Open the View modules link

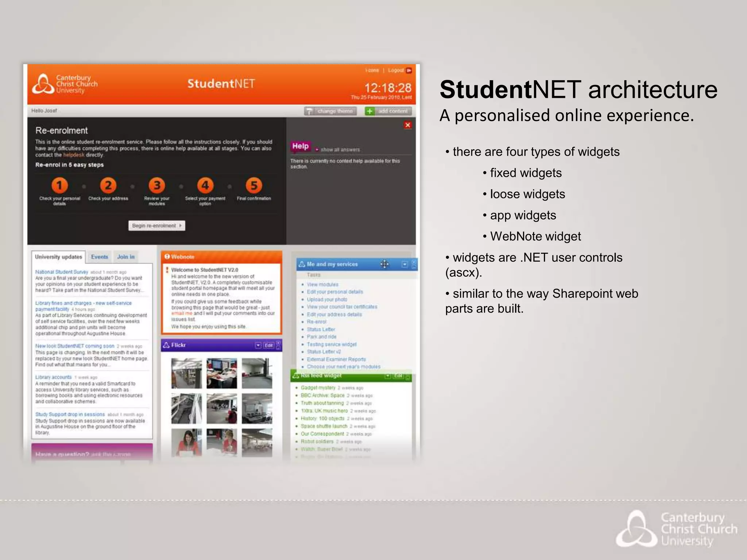click(322, 284)
